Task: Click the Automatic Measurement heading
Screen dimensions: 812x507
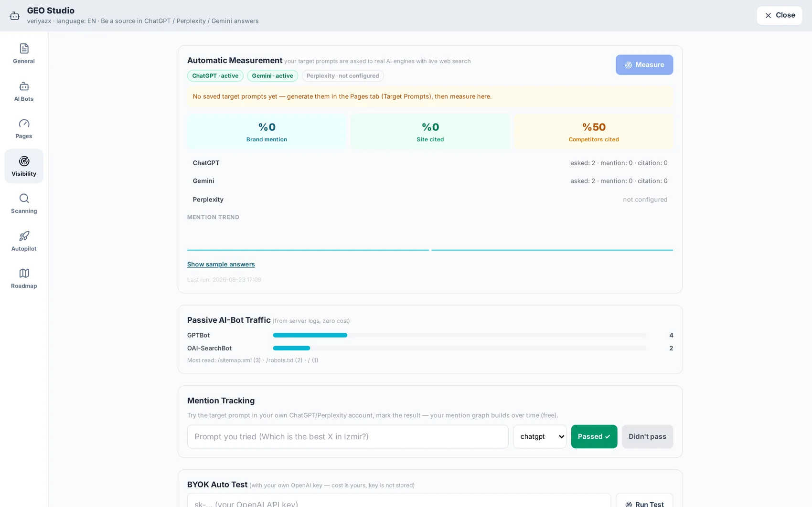Action: (x=235, y=60)
